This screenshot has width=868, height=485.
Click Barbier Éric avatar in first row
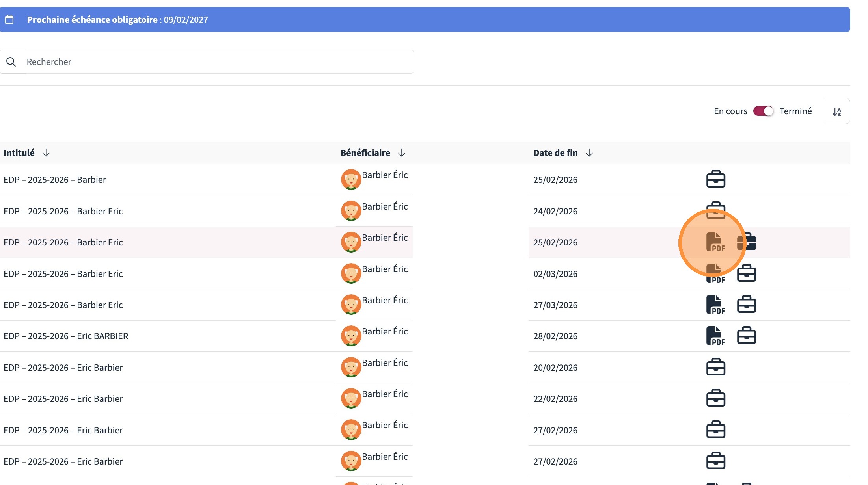[351, 180]
